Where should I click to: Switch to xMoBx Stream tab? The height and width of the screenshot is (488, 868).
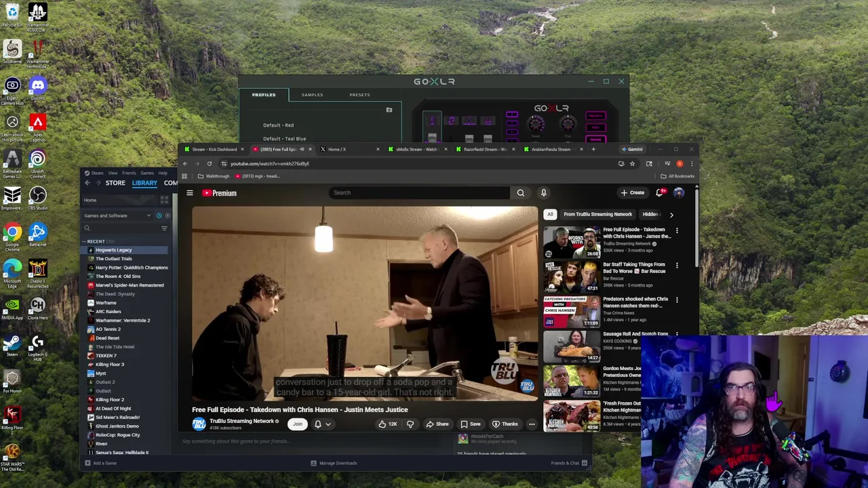[x=416, y=149]
